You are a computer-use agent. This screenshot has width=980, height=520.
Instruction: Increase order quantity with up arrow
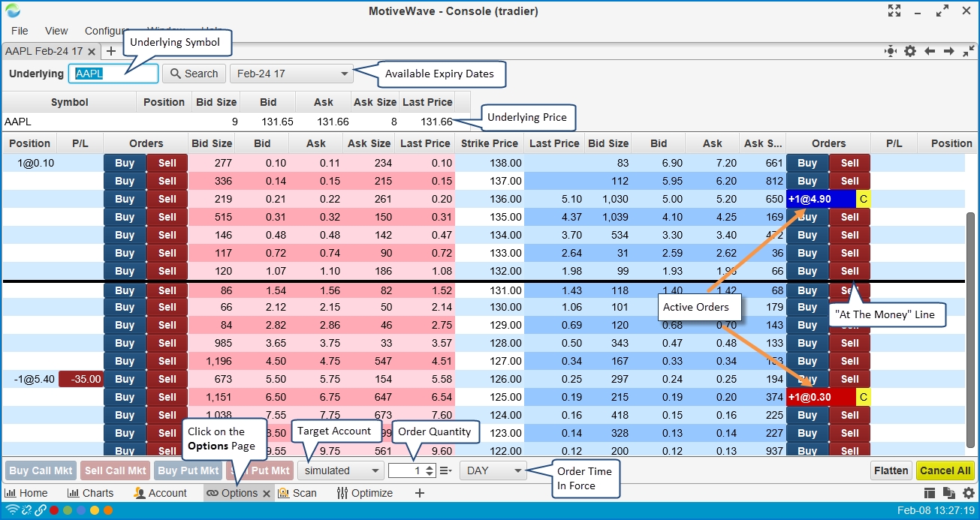pos(430,467)
